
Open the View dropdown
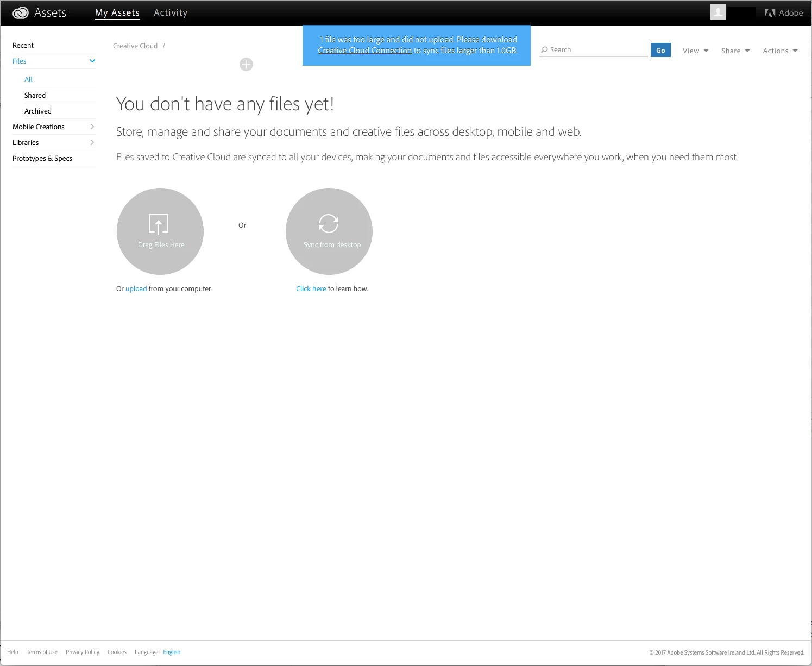[x=695, y=51]
